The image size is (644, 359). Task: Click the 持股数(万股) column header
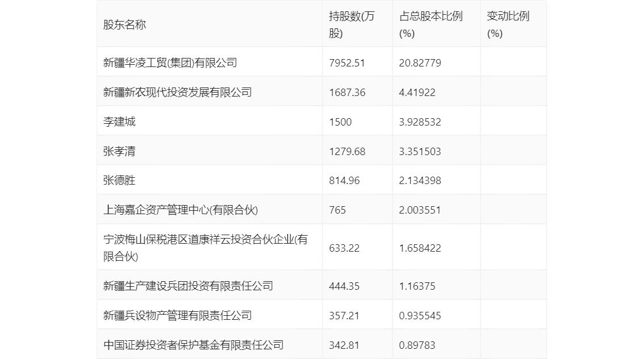pos(352,24)
